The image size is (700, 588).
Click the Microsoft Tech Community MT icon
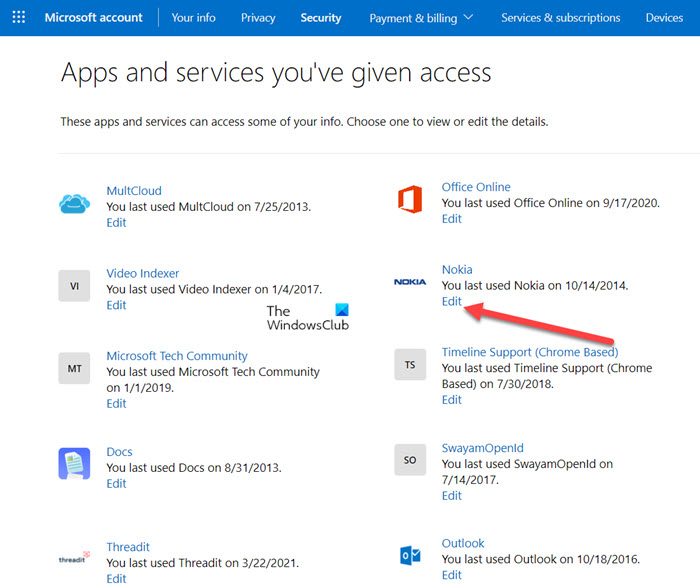click(75, 368)
